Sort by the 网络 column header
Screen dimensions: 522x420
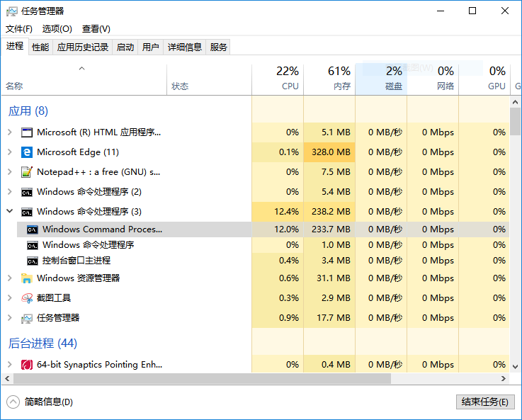[433, 80]
